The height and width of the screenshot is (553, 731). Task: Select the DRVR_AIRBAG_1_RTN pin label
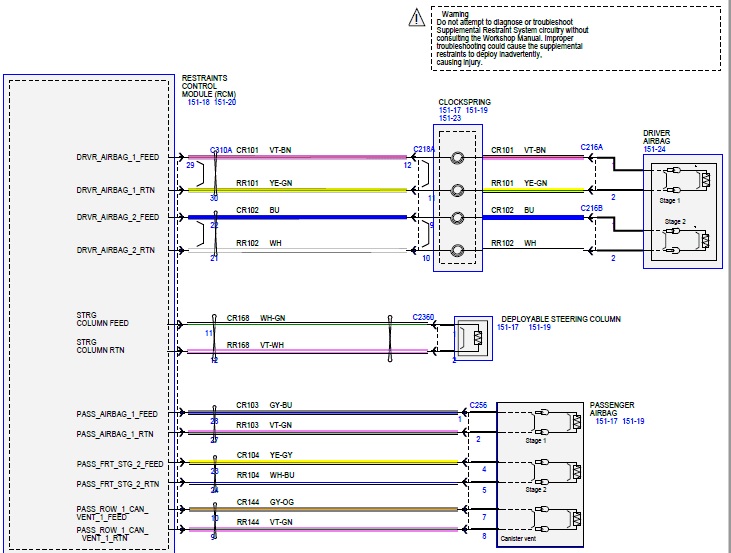116,190
